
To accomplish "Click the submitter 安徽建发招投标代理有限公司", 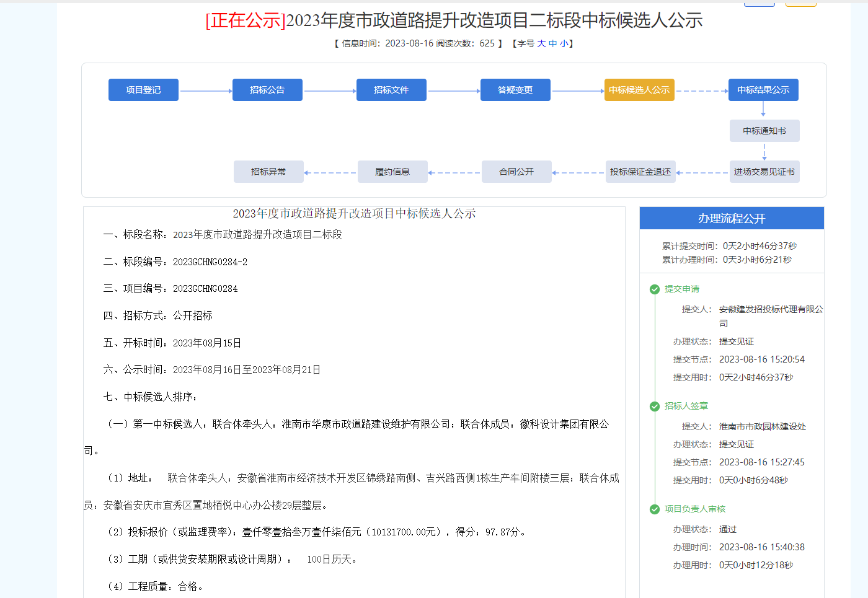I will [x=771, y=316].
